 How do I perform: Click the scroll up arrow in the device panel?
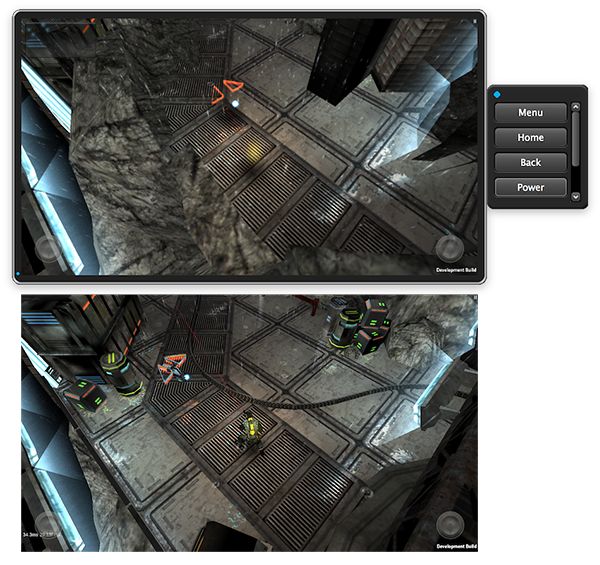576,107
